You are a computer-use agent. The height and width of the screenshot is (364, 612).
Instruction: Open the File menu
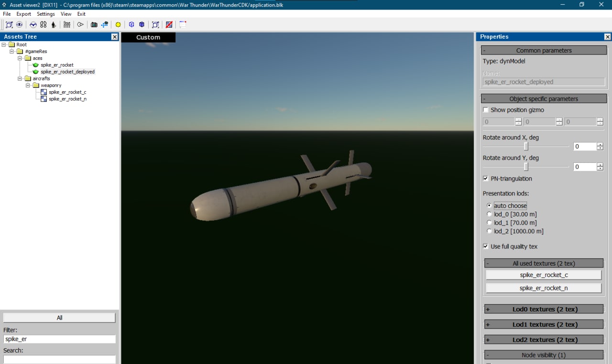7,14
